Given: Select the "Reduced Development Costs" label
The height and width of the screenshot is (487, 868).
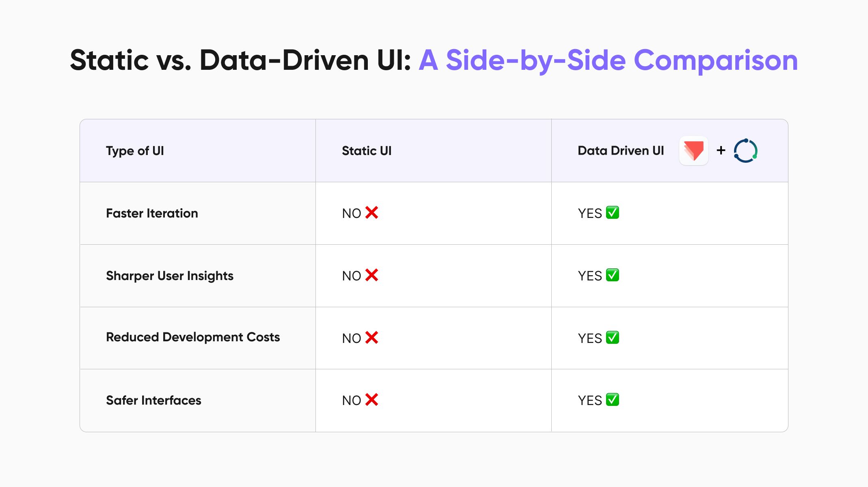Looking at the screenshot, I should coord(193,337).
